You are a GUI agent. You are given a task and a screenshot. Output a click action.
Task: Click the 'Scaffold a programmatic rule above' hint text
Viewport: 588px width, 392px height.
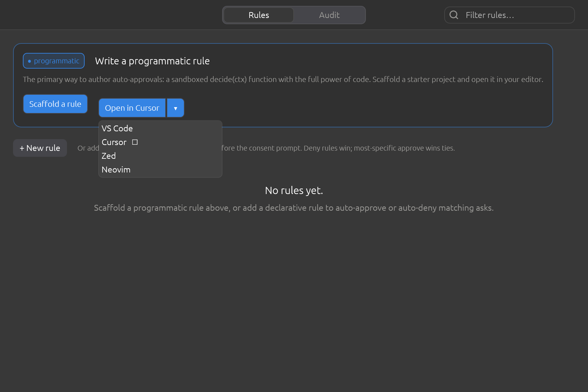294,208
